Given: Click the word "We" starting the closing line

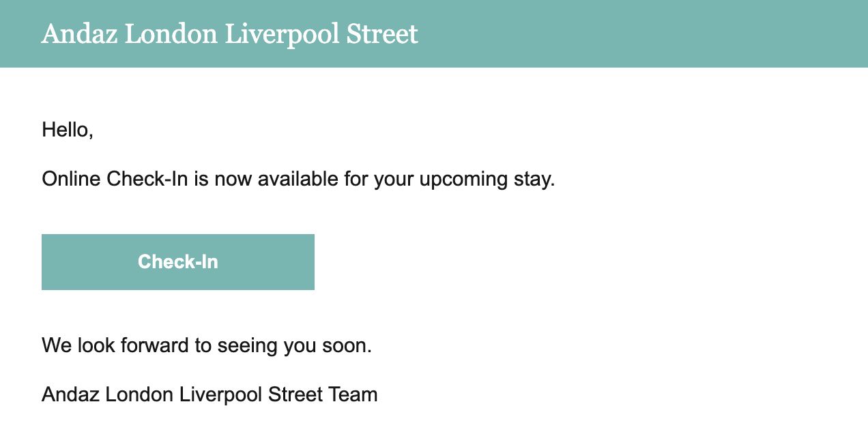Looking at the screenshot, I should coord(56,345).
